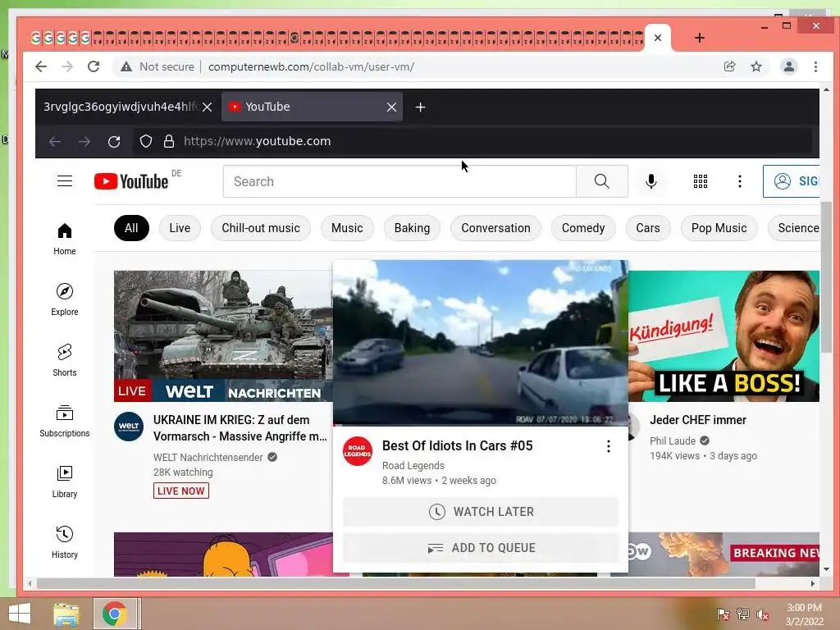Start voice search with microphone icon
The height and width of the screenshot is (630, 840).
pyautogui.click(x=651, y=181)
